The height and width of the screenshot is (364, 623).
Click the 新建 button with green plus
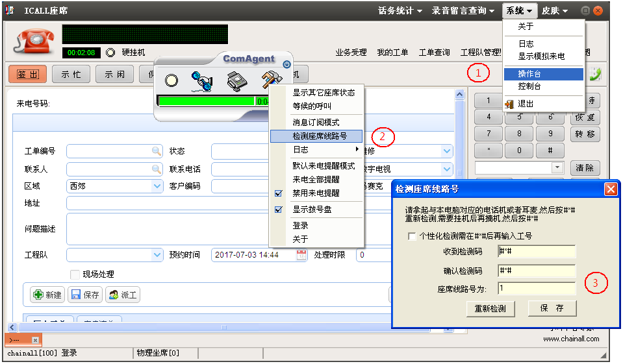(x=47, y=295)
